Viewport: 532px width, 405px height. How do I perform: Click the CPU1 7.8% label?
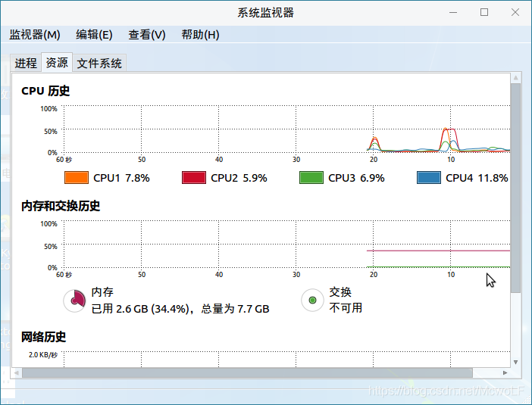click(x=121, y=178)
